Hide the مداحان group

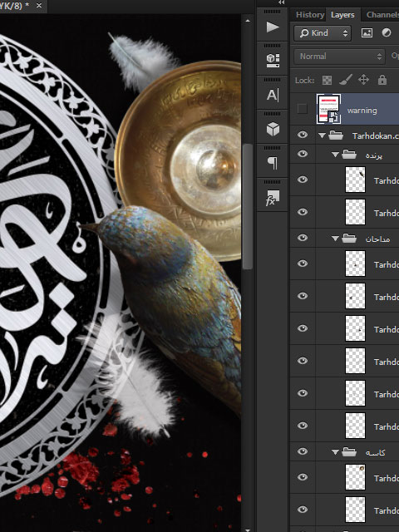(303, 238)
